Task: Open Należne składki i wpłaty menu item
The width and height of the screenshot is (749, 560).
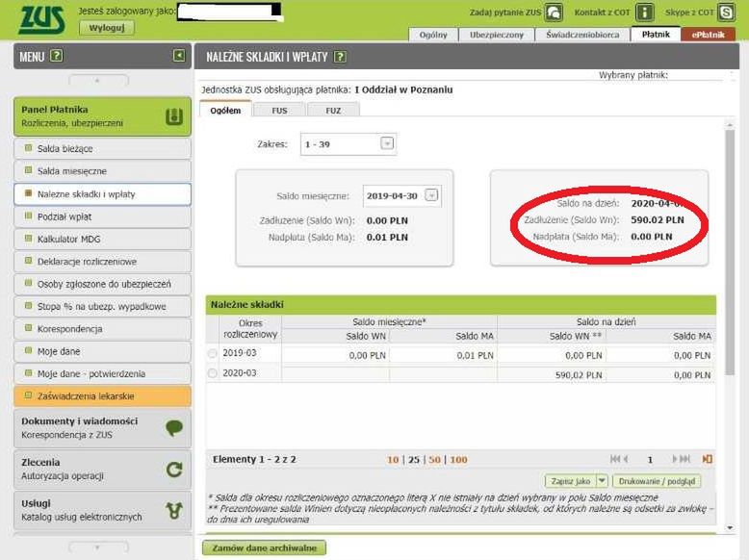Action: click(x=102, y=193)
